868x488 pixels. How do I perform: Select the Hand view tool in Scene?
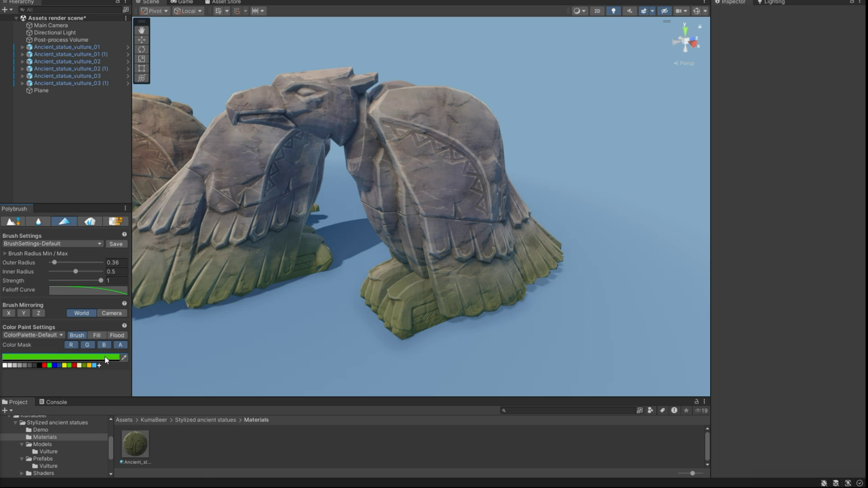(142, 30)
